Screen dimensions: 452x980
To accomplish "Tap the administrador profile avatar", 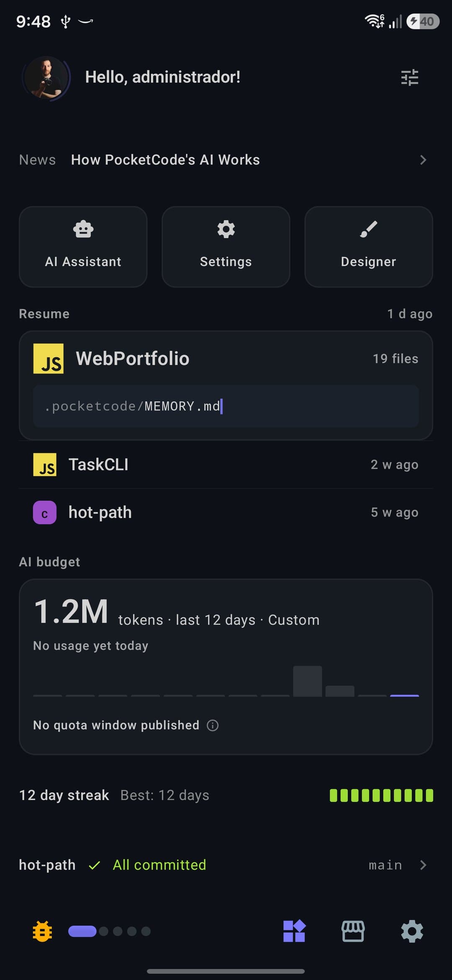I will (x=46, y=78).
